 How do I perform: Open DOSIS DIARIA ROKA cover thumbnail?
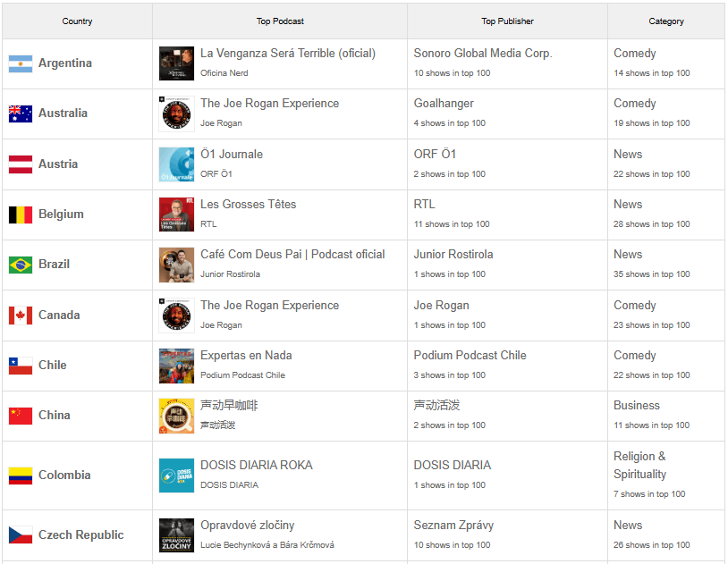pyautogui.click(x=176, y=476)
